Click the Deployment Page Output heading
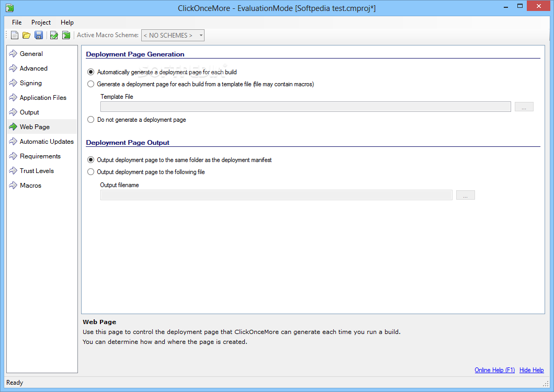The height and width of the screenshot is (392, 554). (x=128, y=142)
